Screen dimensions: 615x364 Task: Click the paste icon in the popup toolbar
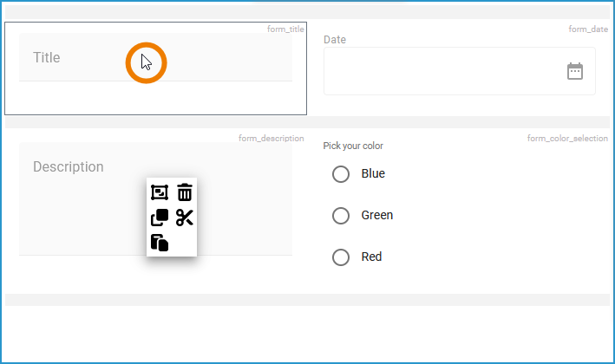click(160, 243)
